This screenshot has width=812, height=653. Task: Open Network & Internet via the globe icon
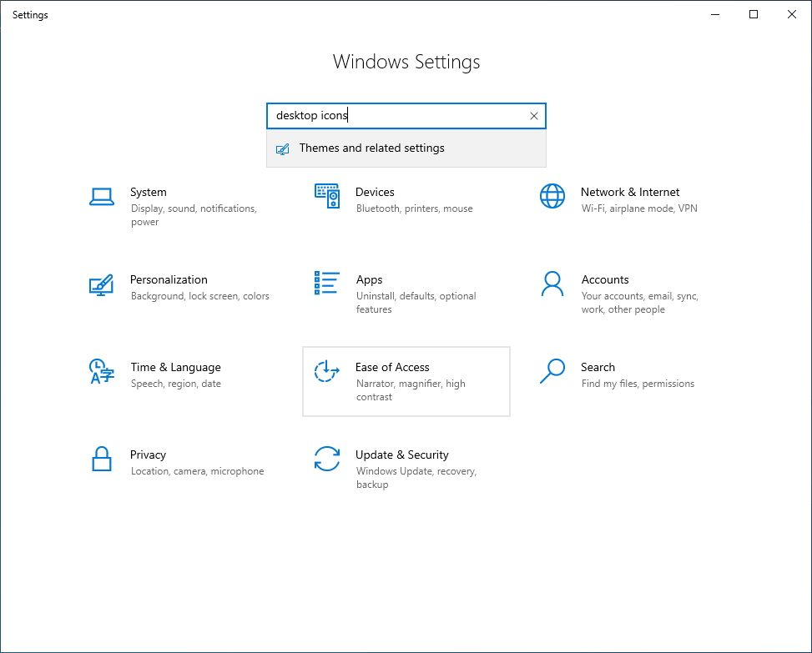[x=552, y=197]
